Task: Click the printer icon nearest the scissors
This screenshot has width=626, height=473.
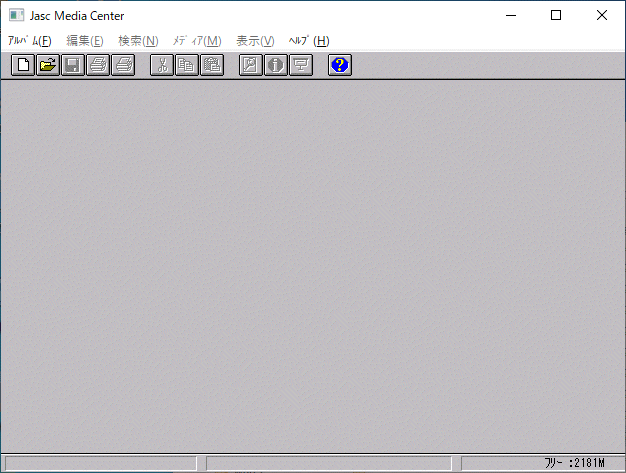Action: [x=123, y=65]
